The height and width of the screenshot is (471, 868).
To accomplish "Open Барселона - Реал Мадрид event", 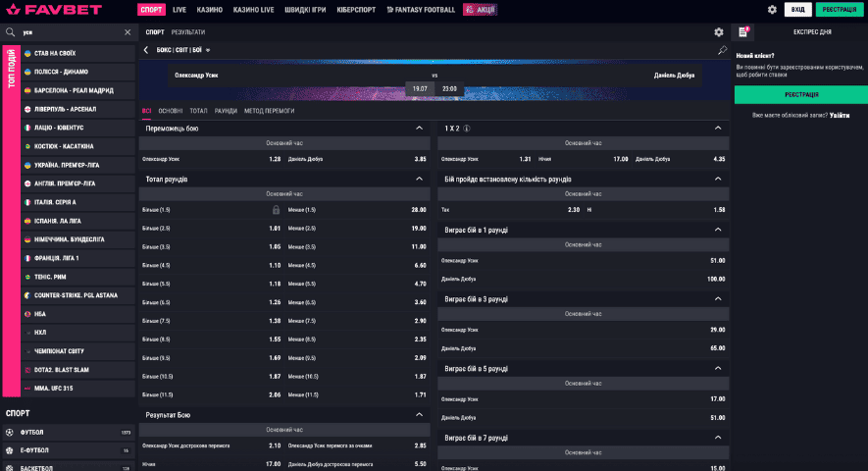I will (78, 90).
